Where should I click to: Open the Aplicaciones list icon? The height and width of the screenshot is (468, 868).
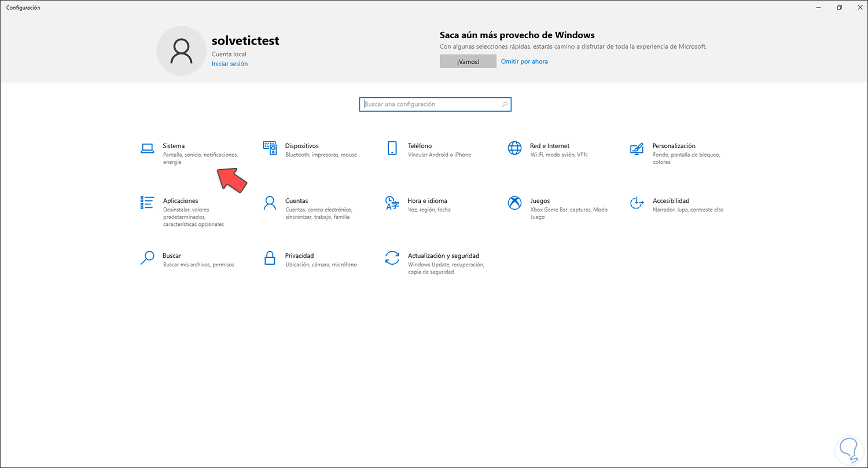click(148, 203)
